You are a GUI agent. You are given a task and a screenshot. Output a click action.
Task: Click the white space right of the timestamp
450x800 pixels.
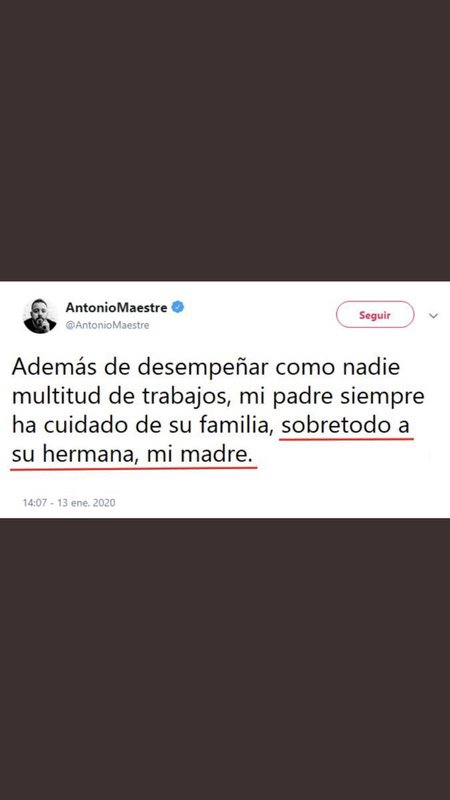[281, 503]
